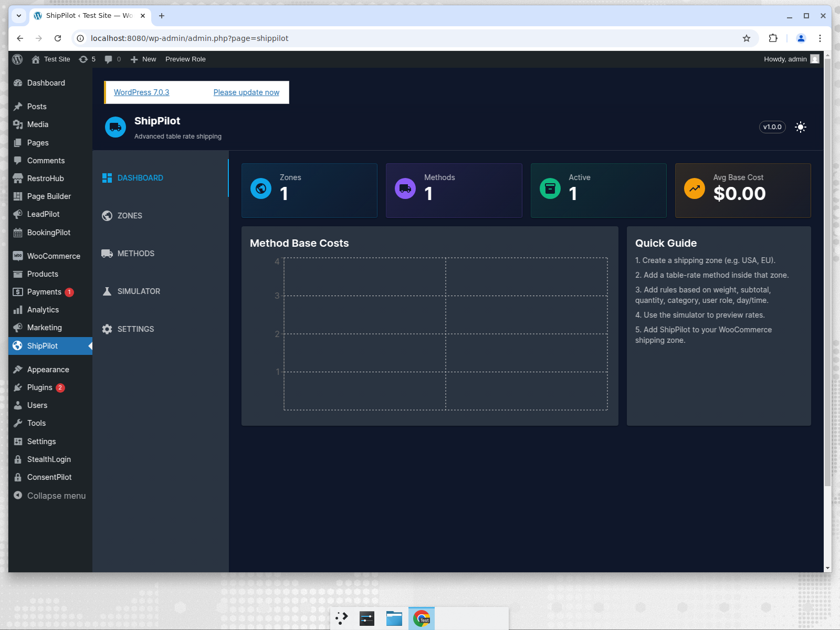This screenshot has height=630, width=840.
Task: Open a new browser tab
Action: pos(162,16)
